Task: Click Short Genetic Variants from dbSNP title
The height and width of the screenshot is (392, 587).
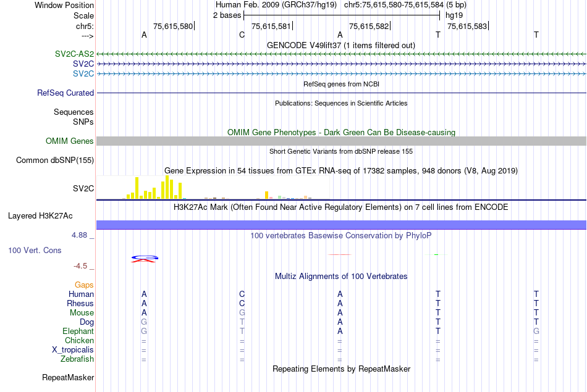Action: click(x=341, y=151)
